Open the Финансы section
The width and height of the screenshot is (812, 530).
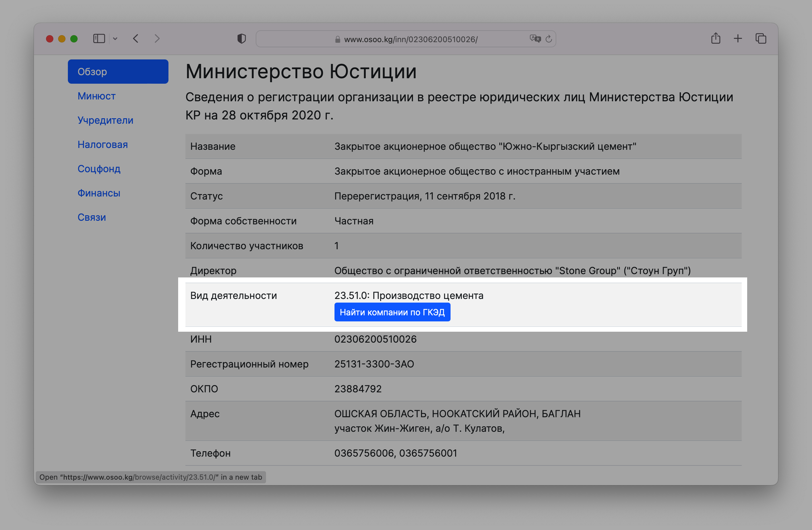pyautogui.click(x=99, y=193)
